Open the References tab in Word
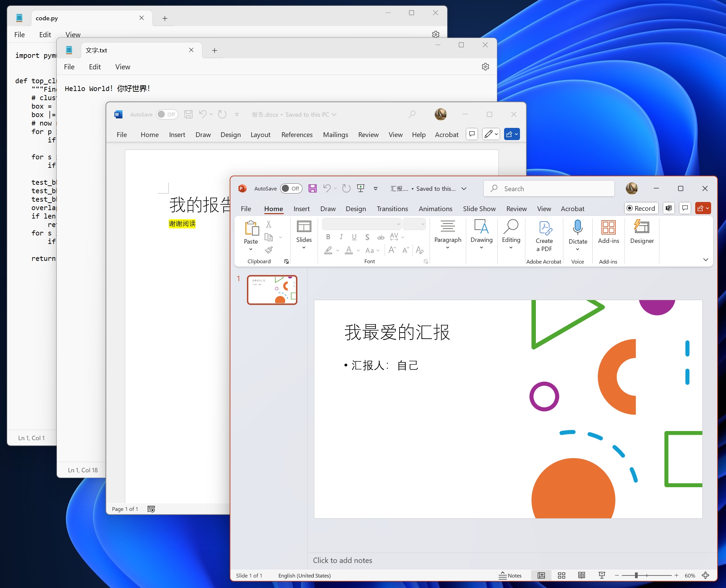726x588 pixels. pos(297,135)
